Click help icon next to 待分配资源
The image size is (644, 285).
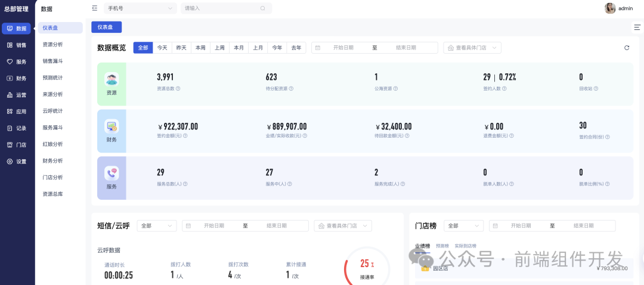coord(291,88)
